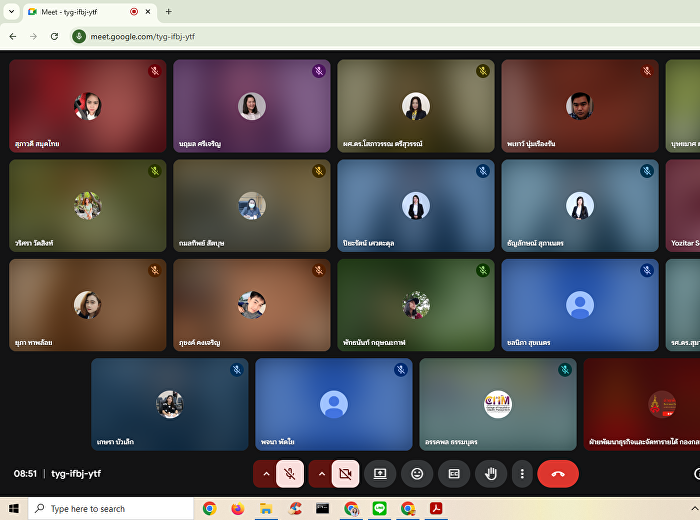Unmute the microphone in the call bar
Viewport: 700px width, 520px height.
pos(290,474)
